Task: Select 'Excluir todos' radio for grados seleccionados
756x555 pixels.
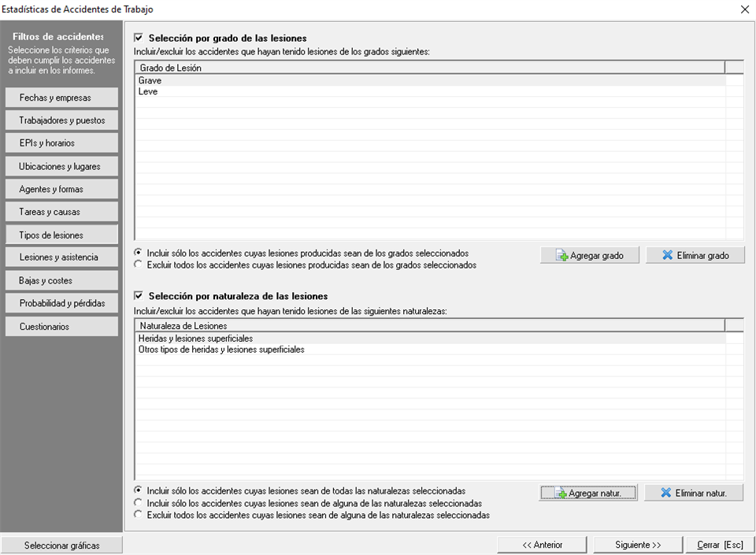Action: 139,265
